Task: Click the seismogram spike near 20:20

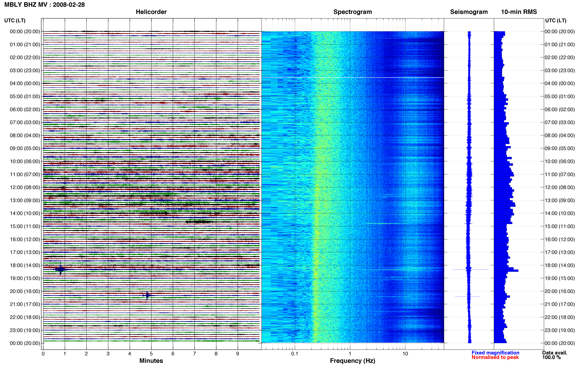Action: click(467, 296)
